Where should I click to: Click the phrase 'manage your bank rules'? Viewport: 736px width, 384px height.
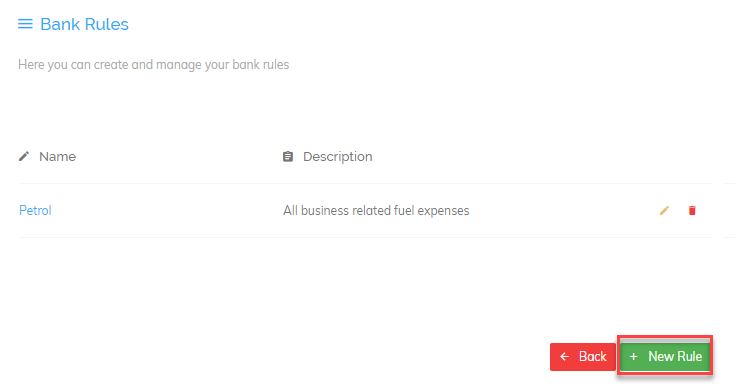[x=222, y=64]
